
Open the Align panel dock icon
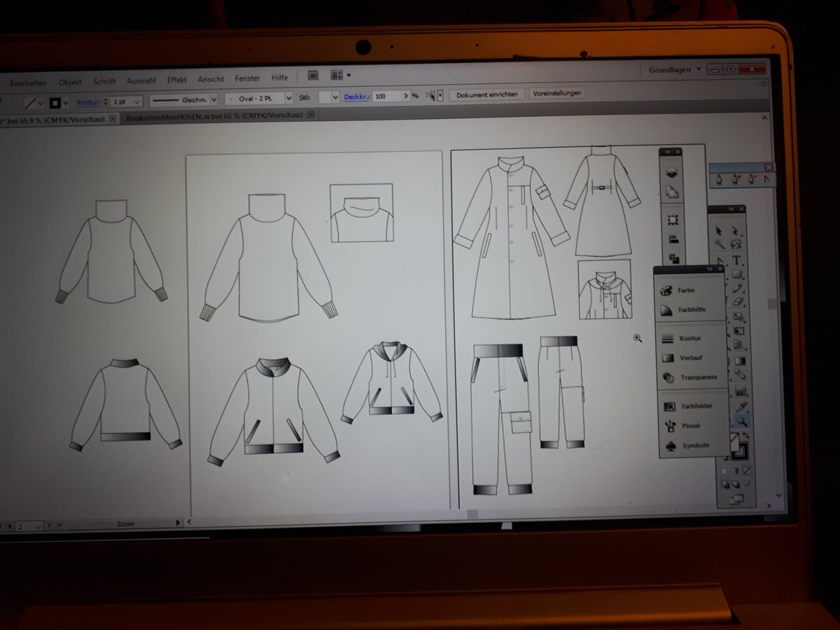tap(673, 239)
